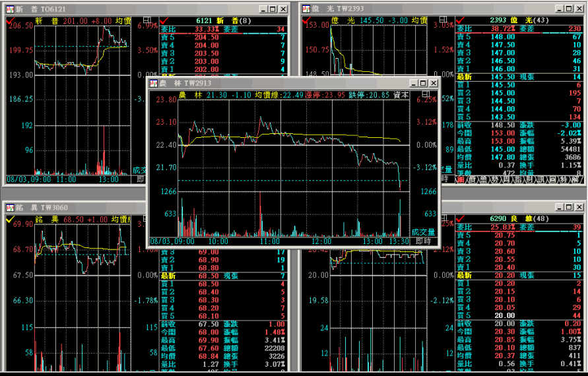
Task: Click red checkmark beside 6290 良維 quote header
Action: click(460, 218)
